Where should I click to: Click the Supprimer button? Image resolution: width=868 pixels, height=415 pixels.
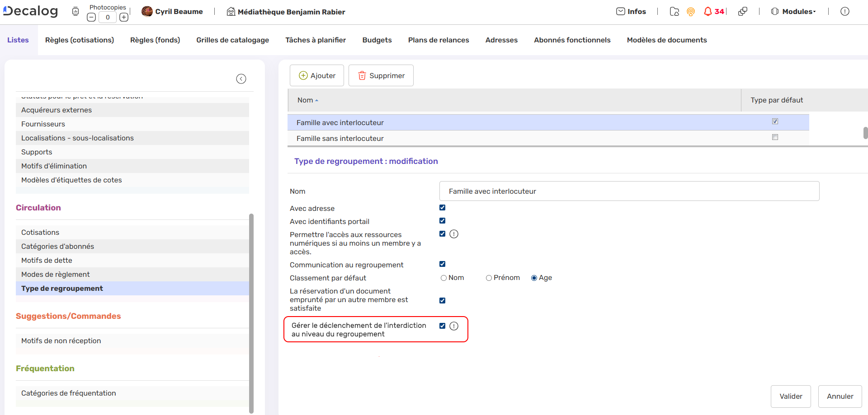381,76
